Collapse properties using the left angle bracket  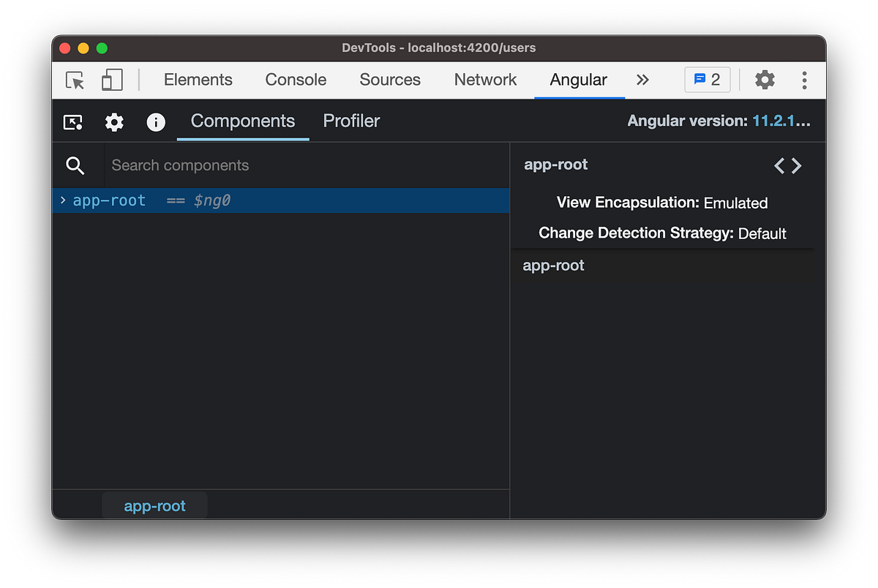coord(780,166)
